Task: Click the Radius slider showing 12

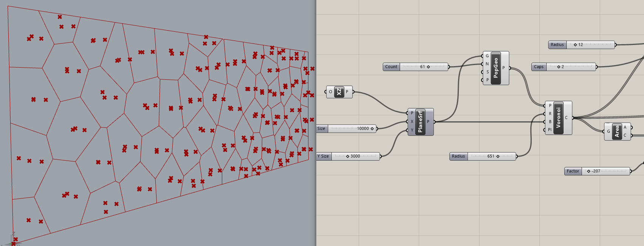Action: click(x=590, y=45)
